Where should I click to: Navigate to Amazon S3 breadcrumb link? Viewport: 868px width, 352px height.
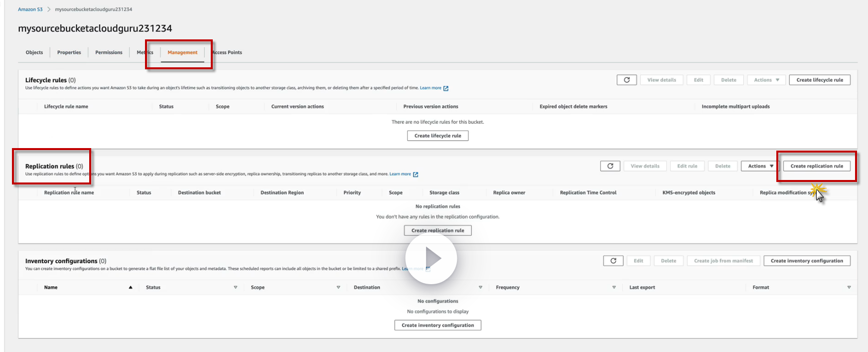(x=30, y=9)
